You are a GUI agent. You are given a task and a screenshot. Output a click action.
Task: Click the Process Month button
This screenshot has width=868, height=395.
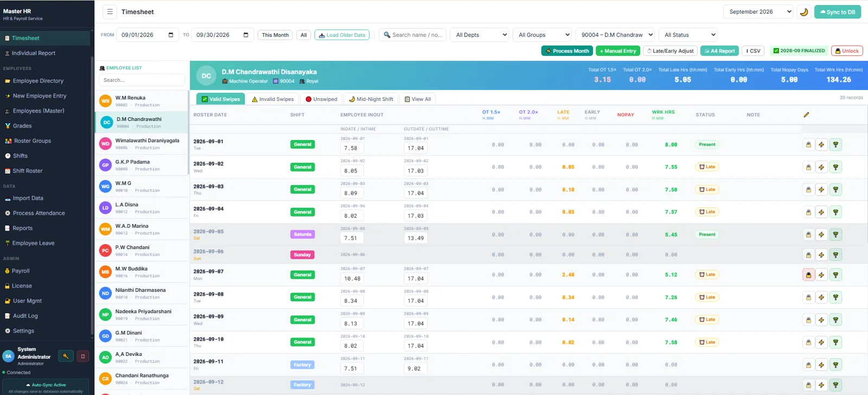[x=567, y=51]
